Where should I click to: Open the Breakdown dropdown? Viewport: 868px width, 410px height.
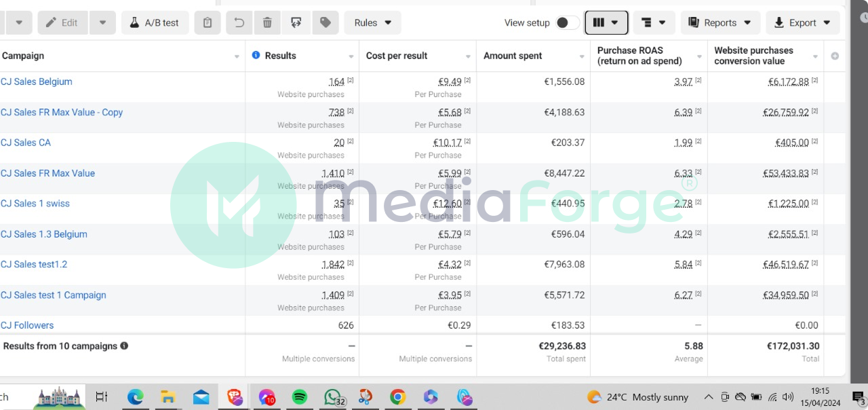(x=654, y=22)
